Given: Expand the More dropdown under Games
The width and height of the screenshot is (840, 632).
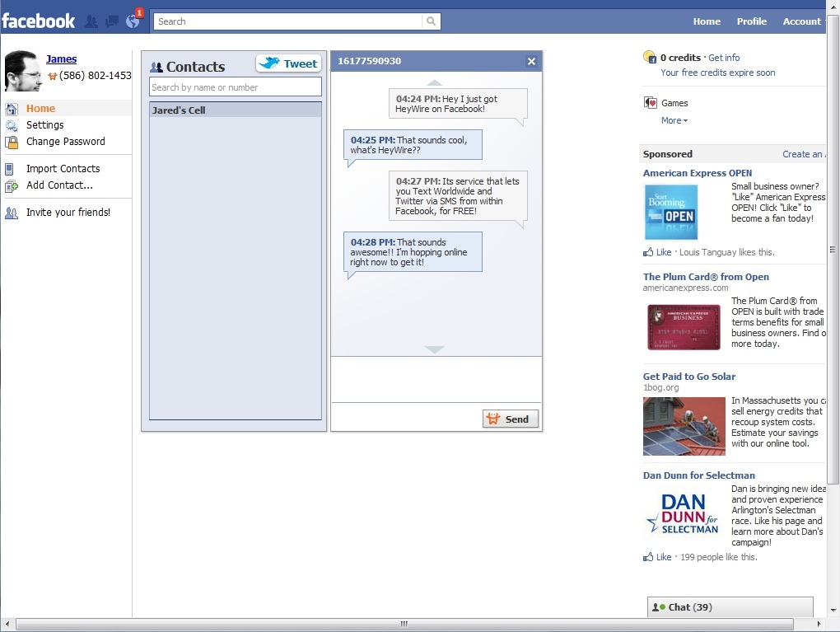Looking at the screenshot, I should point(674,120).
